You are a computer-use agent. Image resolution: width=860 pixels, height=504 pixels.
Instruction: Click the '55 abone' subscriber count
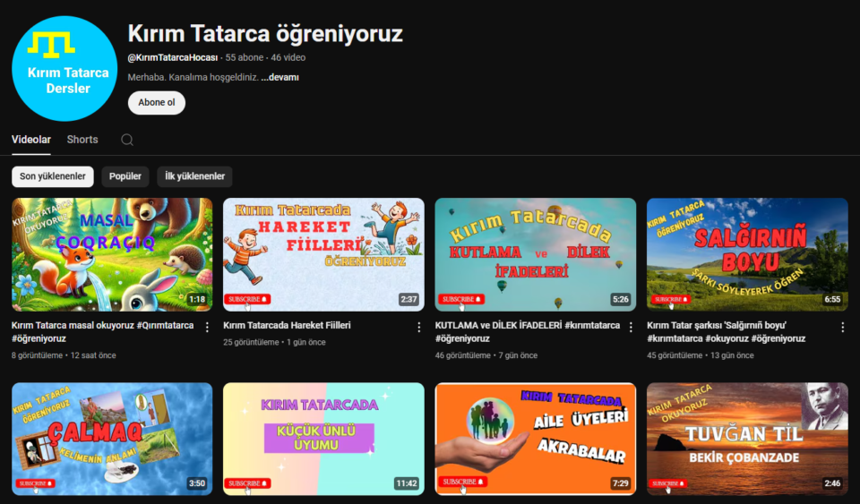click(244, 57)
